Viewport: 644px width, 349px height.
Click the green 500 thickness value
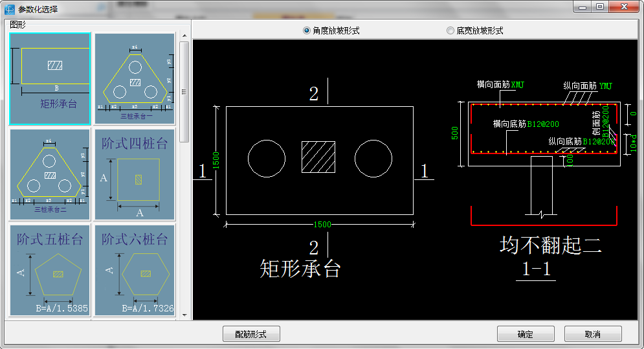454,133
